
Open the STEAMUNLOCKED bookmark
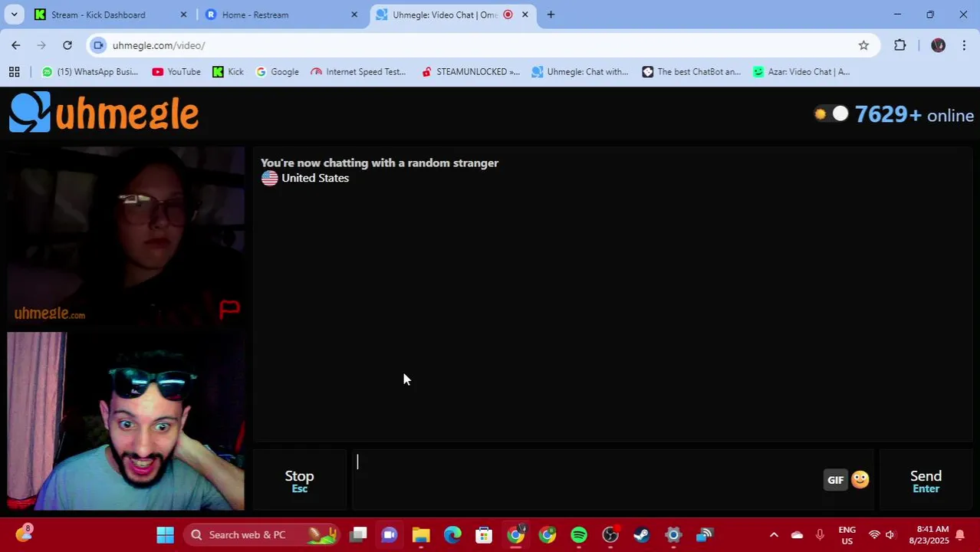coord(471,71)
